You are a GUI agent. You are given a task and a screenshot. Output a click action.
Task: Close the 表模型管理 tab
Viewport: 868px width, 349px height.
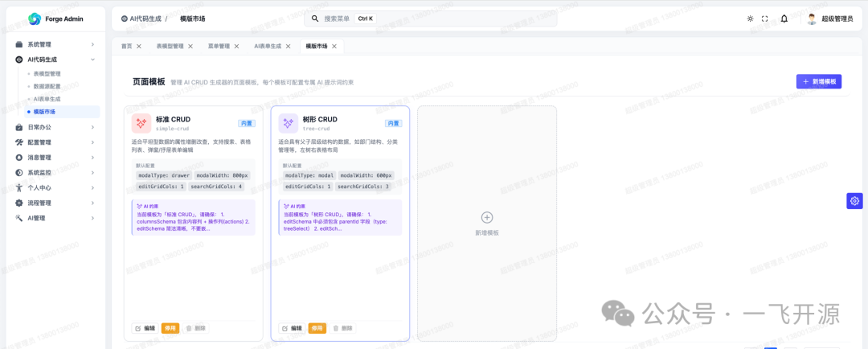[x=190, y=47]
